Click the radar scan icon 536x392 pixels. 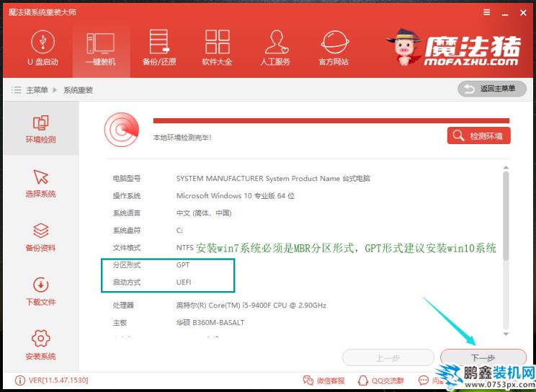click(x=122, y=130)
